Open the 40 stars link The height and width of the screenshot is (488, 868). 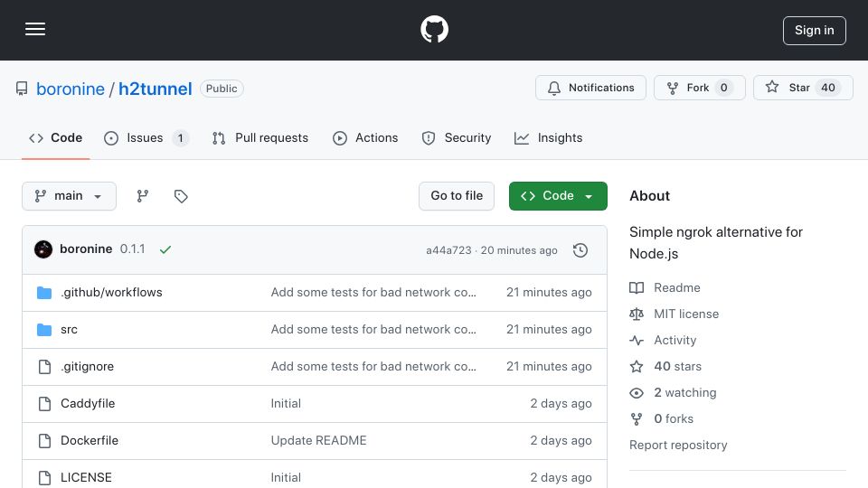point(665,366)
